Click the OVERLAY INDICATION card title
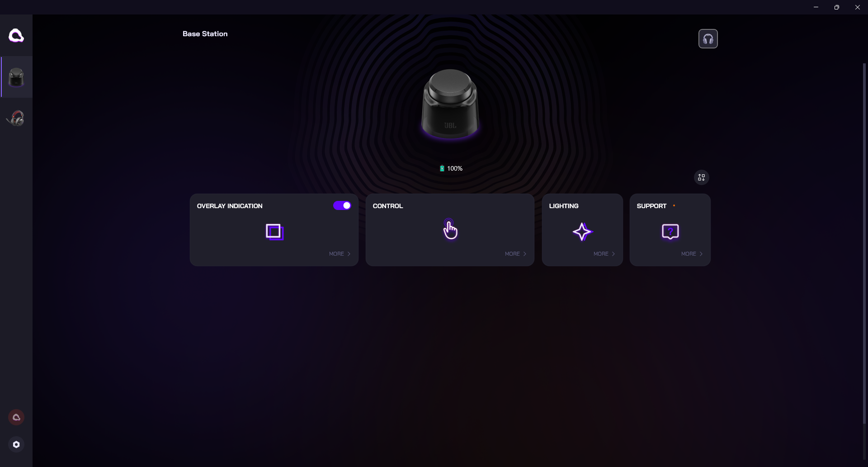The image size is (868, 467). point(230,206)
